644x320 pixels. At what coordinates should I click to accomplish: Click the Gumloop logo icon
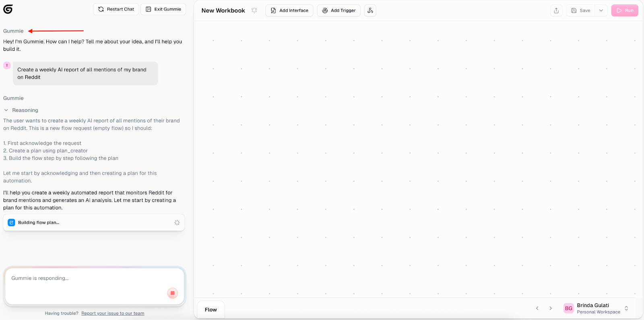(8, 9)
